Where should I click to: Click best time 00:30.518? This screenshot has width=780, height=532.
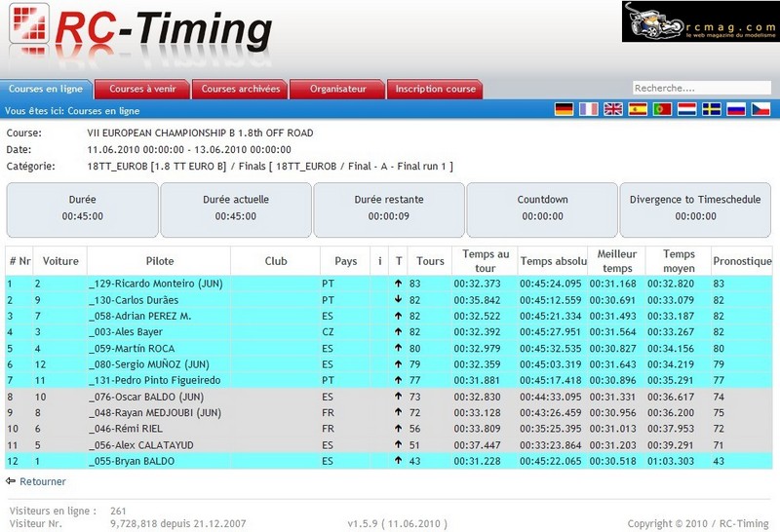(613, 461)
